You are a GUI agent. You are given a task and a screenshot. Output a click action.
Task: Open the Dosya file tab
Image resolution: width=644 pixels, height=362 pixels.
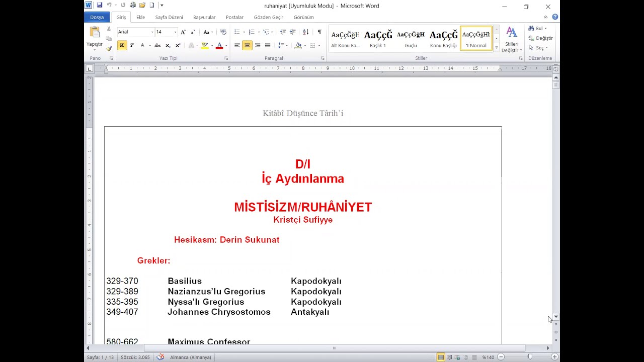click(x=97, y=17)
